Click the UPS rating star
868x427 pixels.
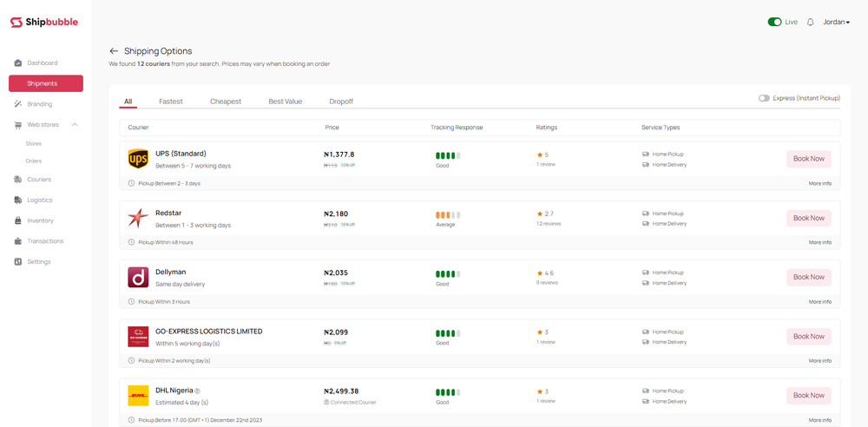click(x=540, y=154)
